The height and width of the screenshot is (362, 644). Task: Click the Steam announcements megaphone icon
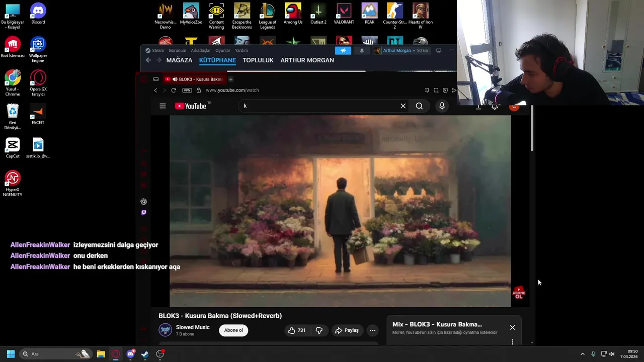[343, 50]
